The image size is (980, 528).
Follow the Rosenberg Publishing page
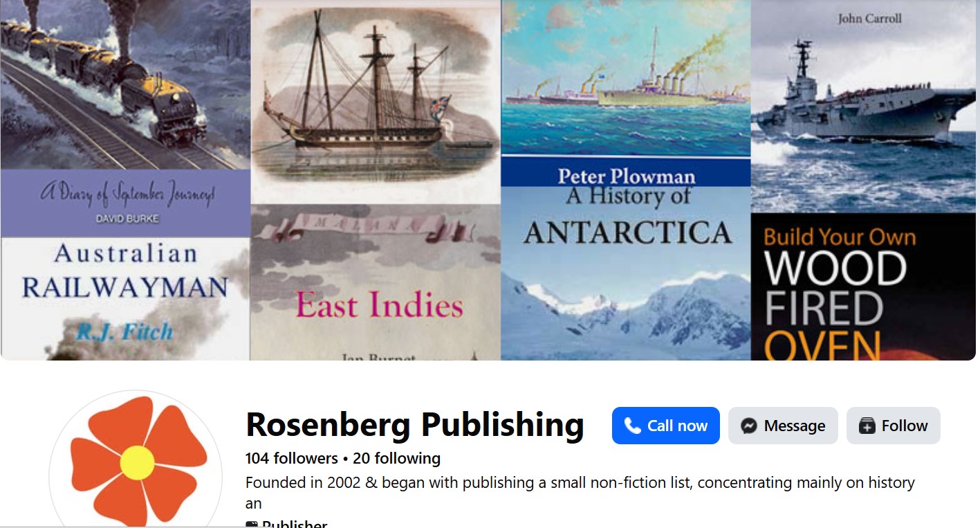893,426
